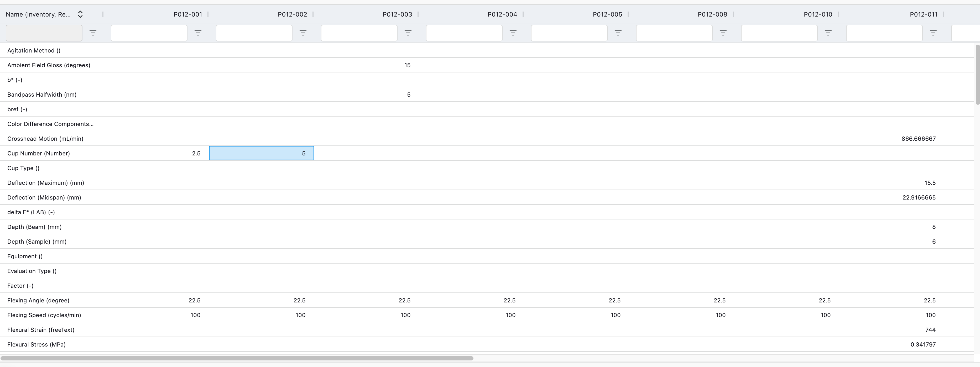Select the Flexural Strain (freeText) row label
This screenshot has height=367, width=980.
point(41,330)
